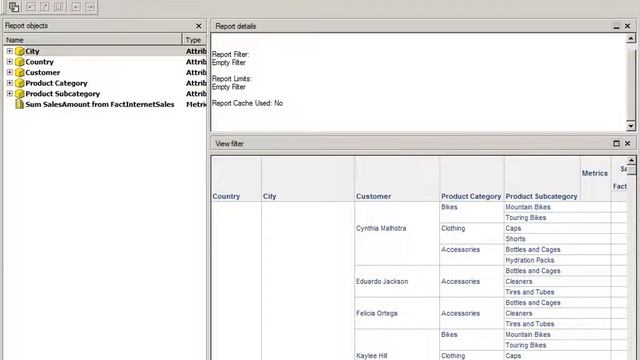This screenshot has height=360, width=640.
Task: Click Accessories category for Eduardo Jackson
Action: (x=472, y=281)
